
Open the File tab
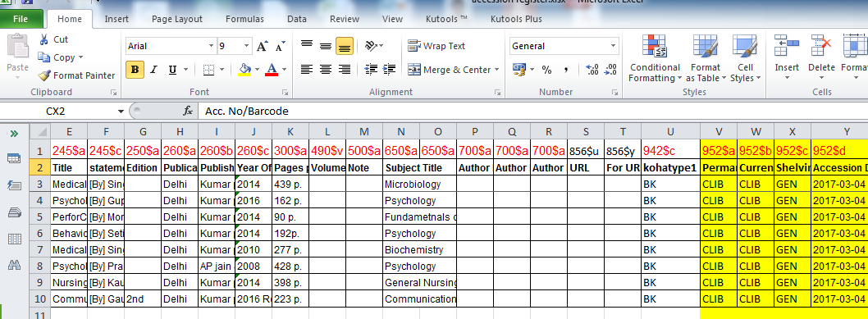[21, 20]
